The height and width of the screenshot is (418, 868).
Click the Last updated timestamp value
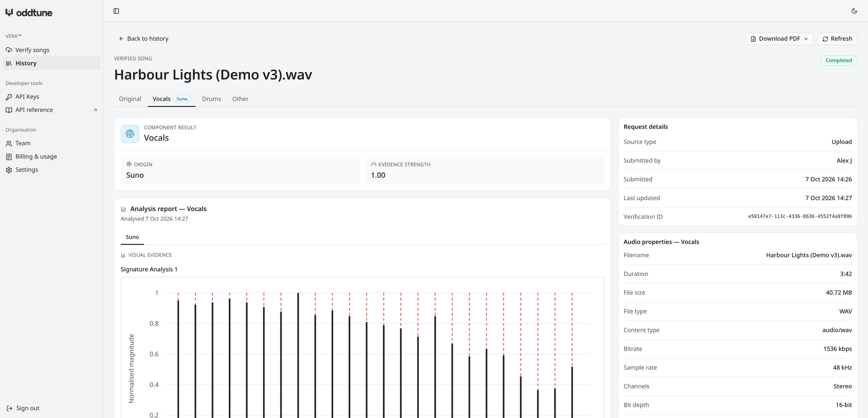(829, 198)
